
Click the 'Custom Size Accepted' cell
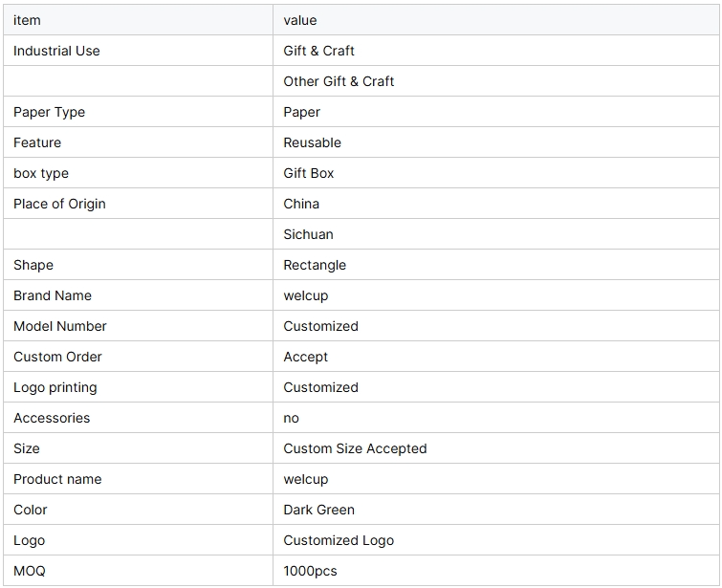click(x=355, y=448)
